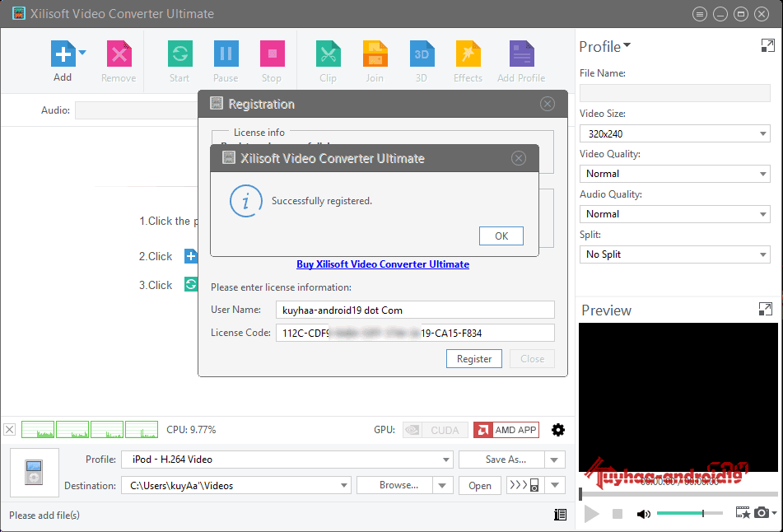Open the title bar menu icon
This screenshot has width=783, height=532.
tap(700, 14)
